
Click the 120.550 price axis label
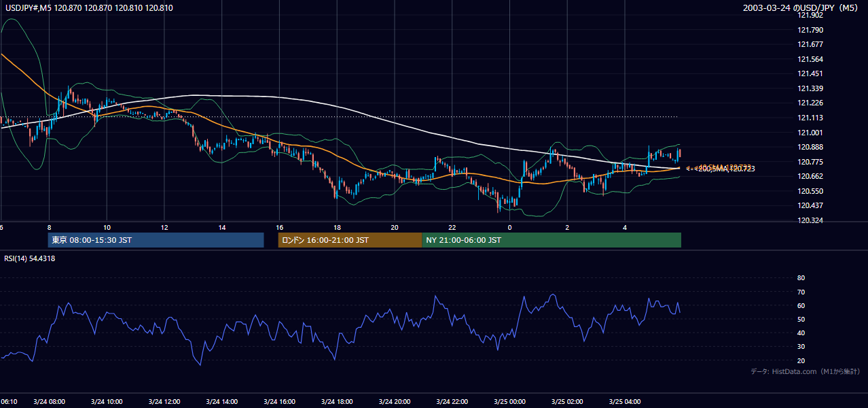pos(810,191)
